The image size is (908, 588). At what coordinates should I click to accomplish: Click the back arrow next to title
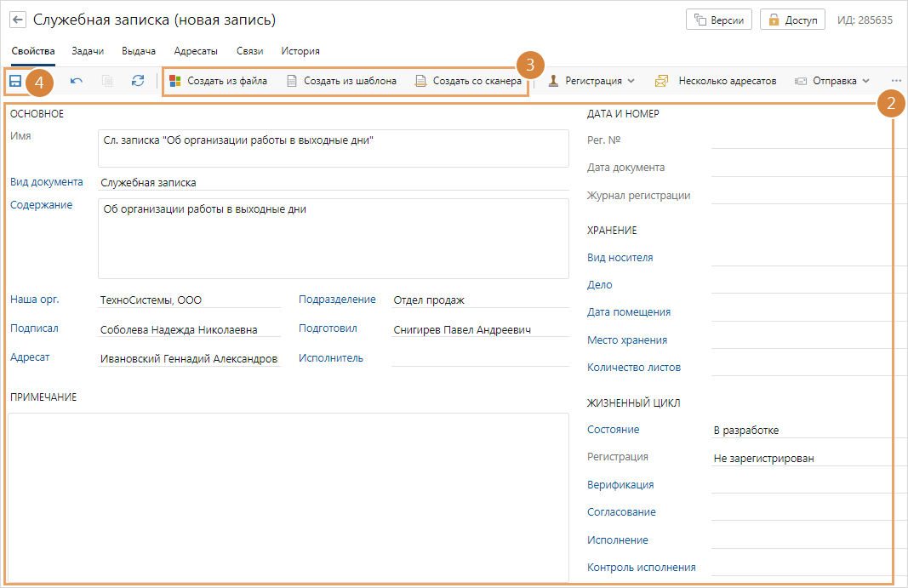point(18,20)
